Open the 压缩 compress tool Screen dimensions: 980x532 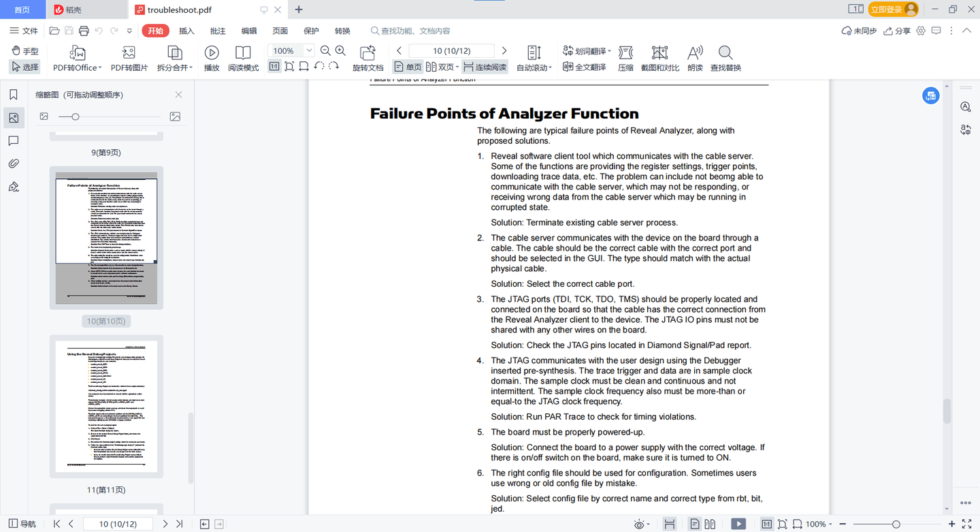coord(625,59)
